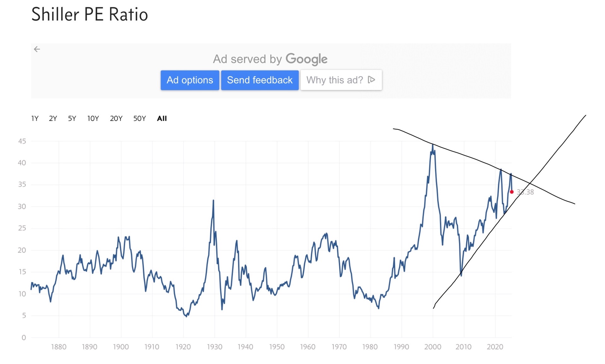Click the red current-value dot on chart
This screenshot has width=605, height=364.
[x=512, y=192]
